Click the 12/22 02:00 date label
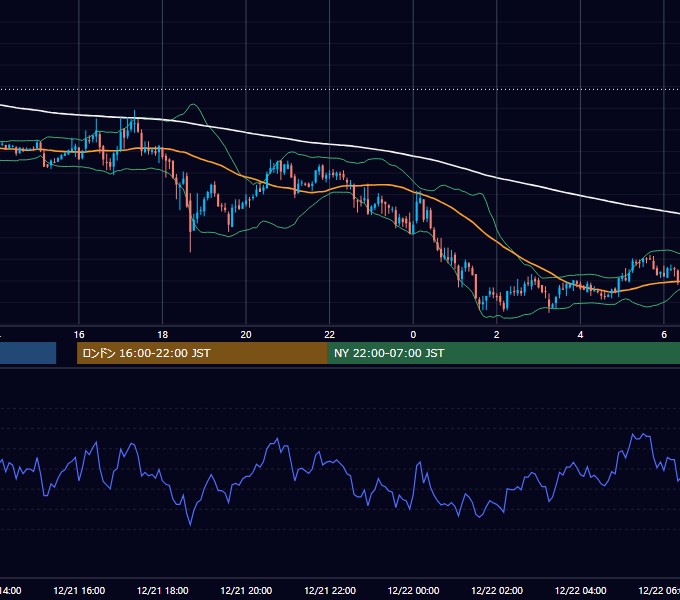 (x=497, y=590)
